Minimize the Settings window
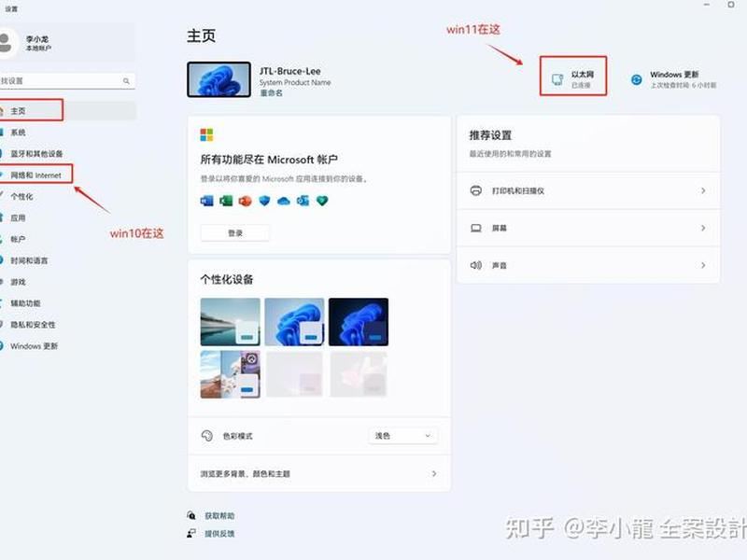The width and height of the screenshot is (747, 560). [707, 5]
